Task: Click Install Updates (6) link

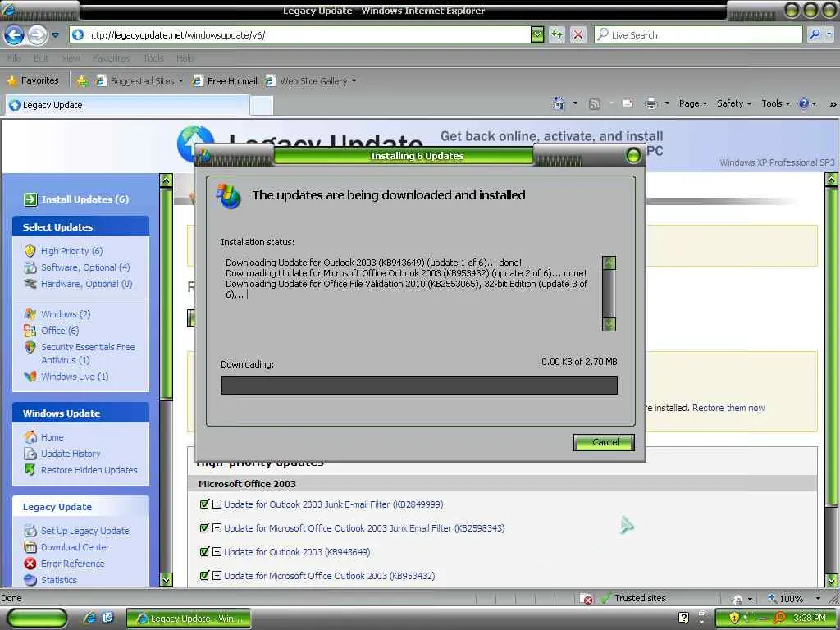Action: (x=85, y=199)
